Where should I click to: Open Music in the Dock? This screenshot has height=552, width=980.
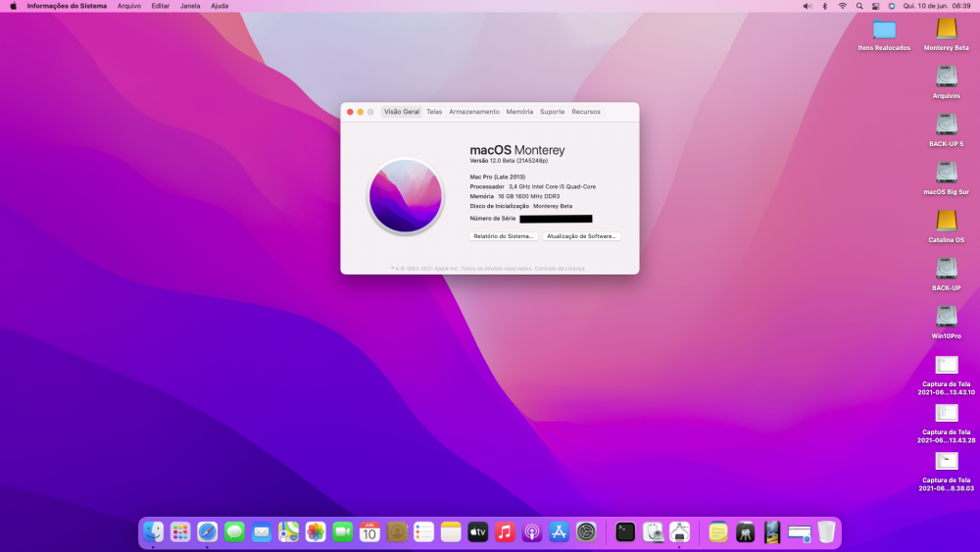pyautogui.click(x=505, y=532)
